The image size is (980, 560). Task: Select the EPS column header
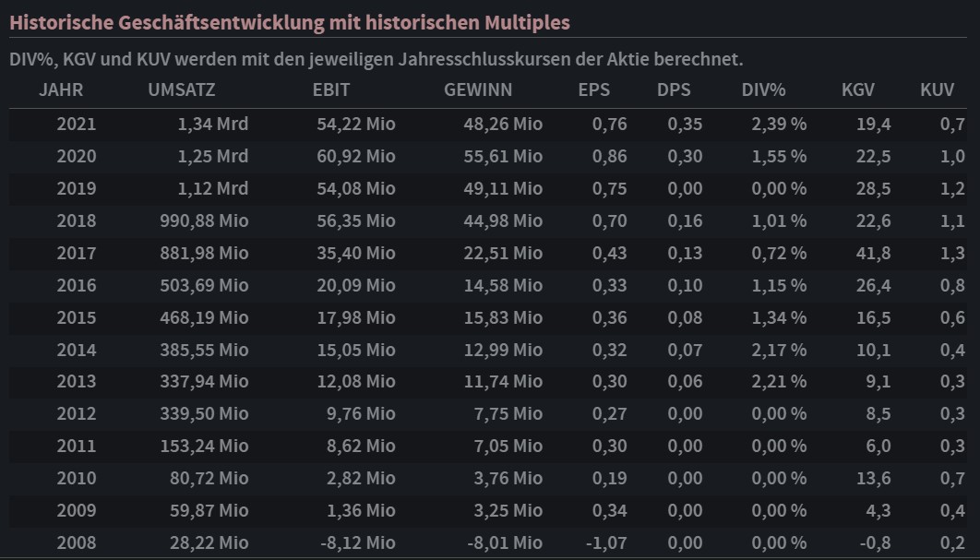coord(594,90)
